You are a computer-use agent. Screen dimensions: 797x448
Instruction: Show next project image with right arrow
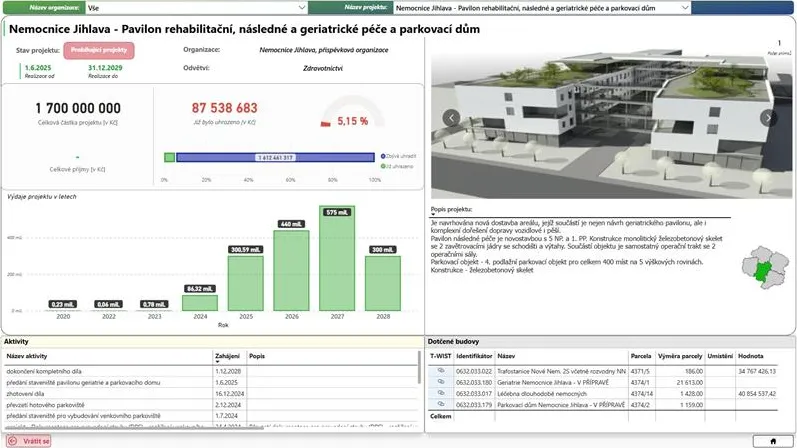click(x=768, y=117)
